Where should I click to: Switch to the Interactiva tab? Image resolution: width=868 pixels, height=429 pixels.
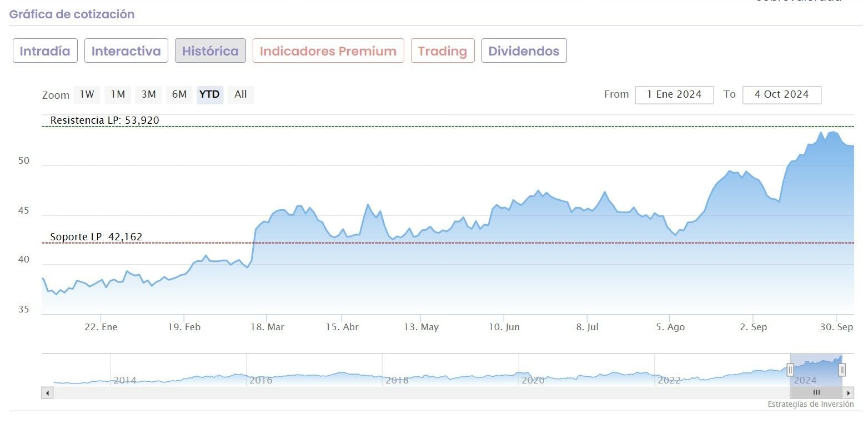(126, 51)
